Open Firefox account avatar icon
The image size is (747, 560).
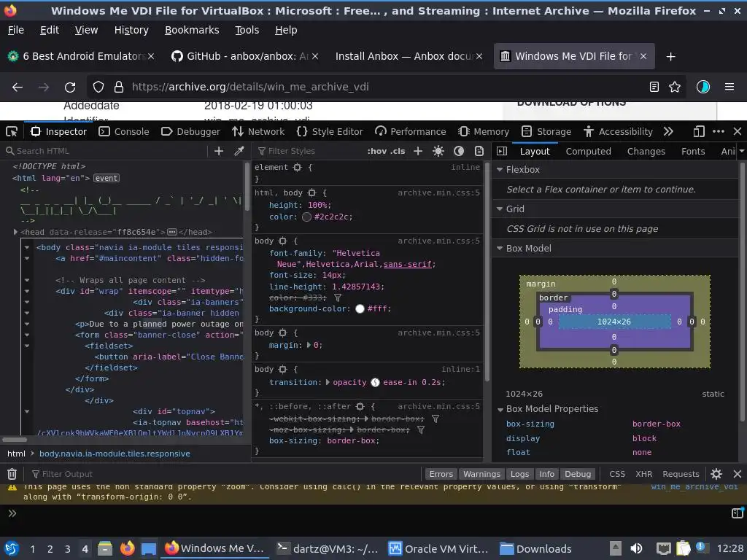pyautogui.click(x=703, y=87)
